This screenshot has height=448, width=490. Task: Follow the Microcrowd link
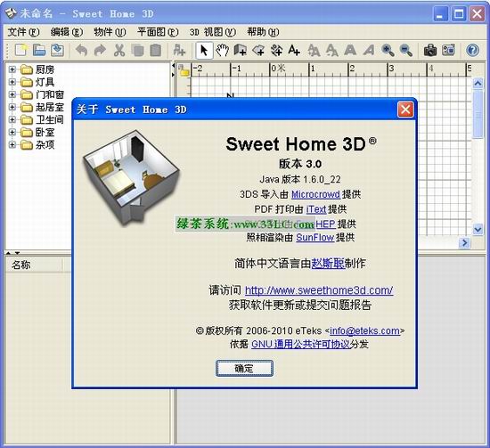(315, 194)
